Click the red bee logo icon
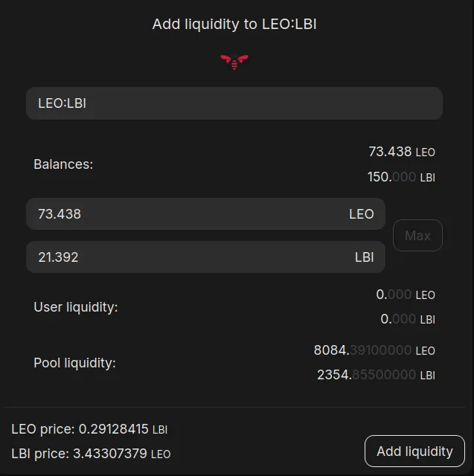 234,62
